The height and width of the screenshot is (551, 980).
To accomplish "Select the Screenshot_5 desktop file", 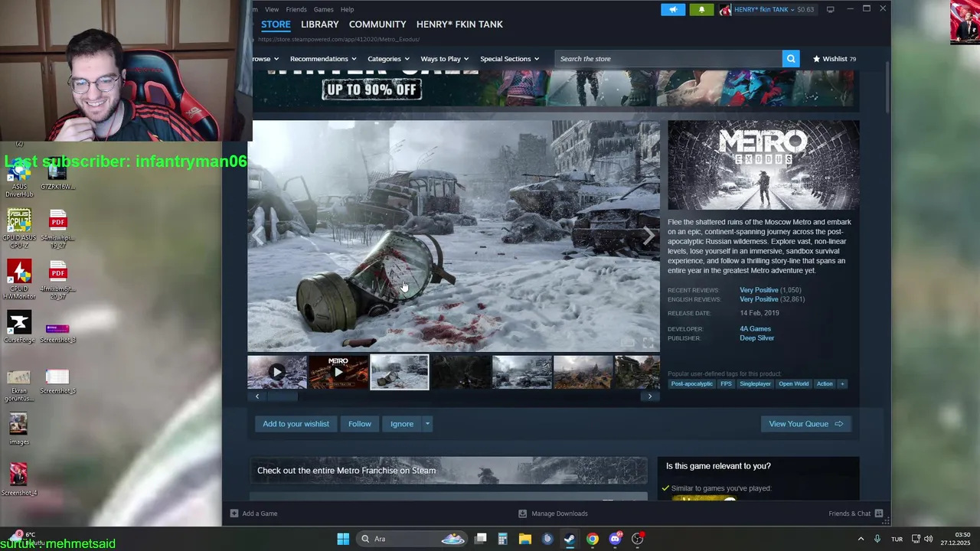I will 58,382.
